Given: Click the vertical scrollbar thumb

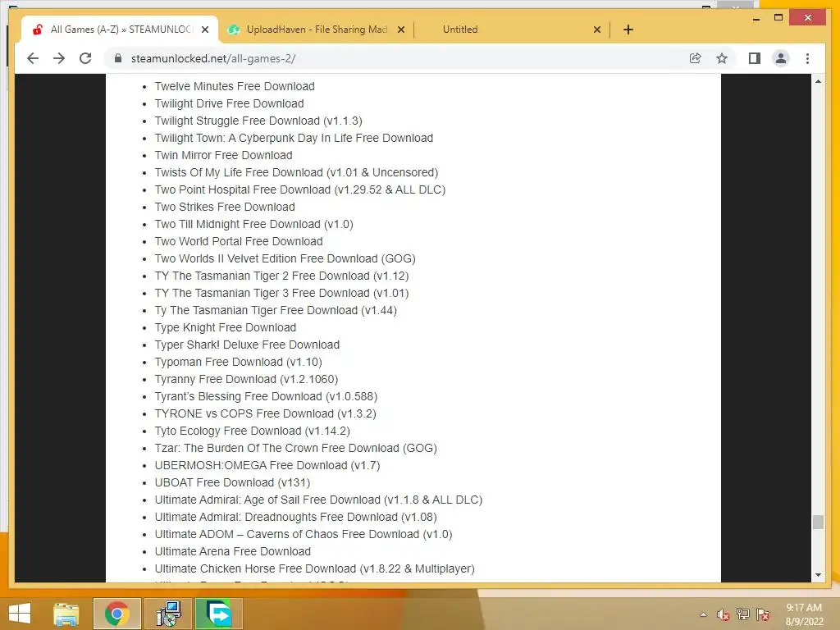Looking at the screenshot, I should (x=818, y=522).
